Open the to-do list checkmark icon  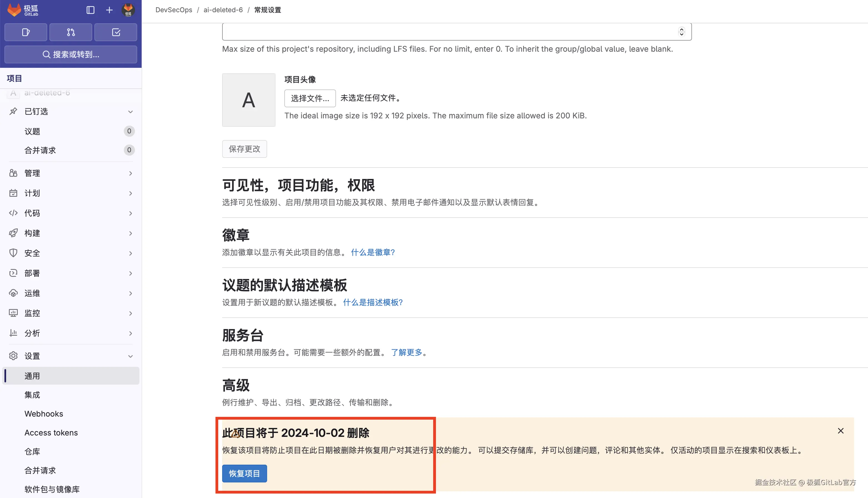pos(116,32)
